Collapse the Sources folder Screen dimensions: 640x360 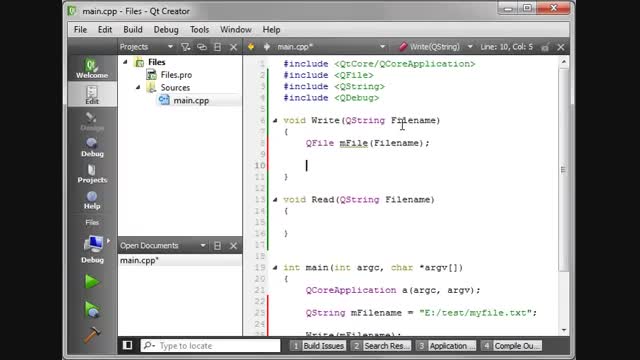point(138,87)
